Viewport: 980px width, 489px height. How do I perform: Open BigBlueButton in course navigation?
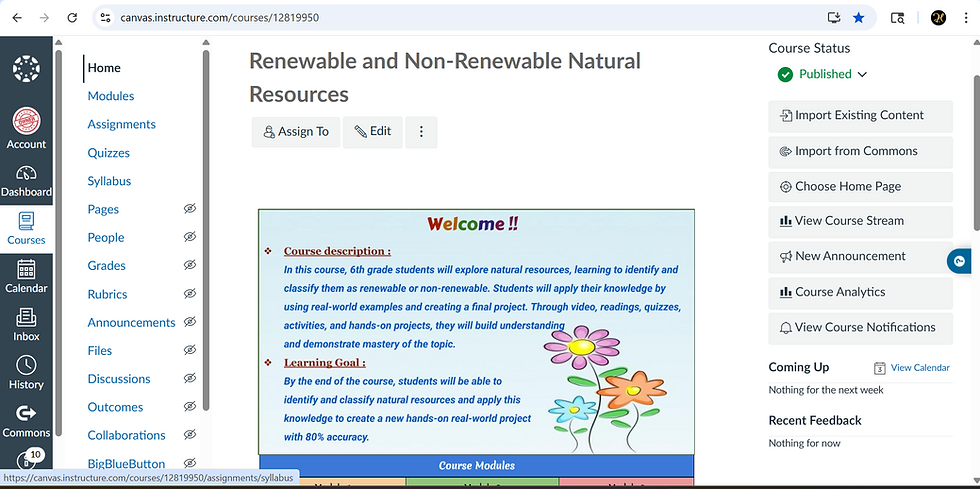coord(126,464)
